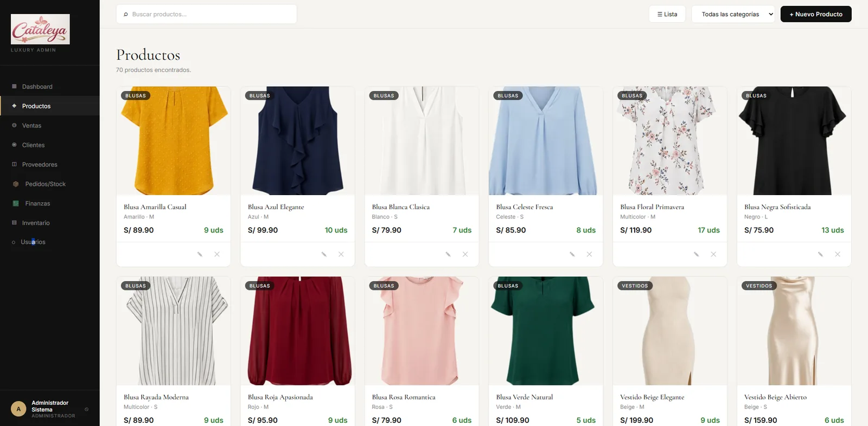Open the Inventario section
The width and height of the screenshot is (868, 426).
click(50, 223)
